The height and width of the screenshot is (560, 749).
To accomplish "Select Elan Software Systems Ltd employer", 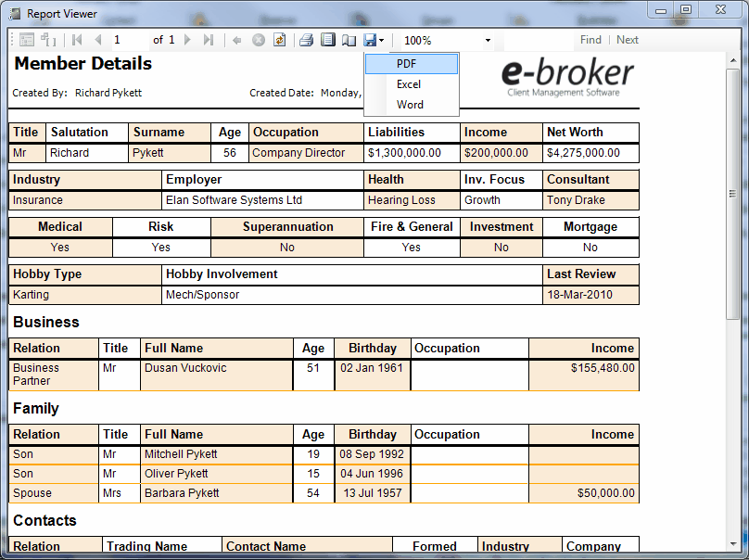I will [x=262, y=200].
